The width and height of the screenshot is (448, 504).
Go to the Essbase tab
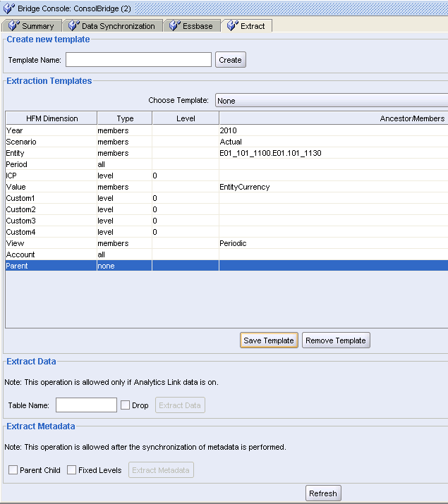pos(192,25)
